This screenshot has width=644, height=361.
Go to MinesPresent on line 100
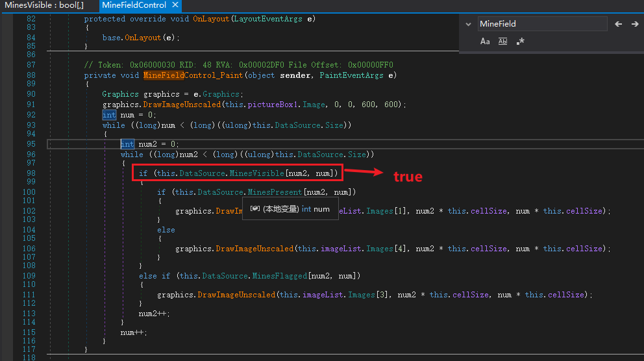[275, 192]
